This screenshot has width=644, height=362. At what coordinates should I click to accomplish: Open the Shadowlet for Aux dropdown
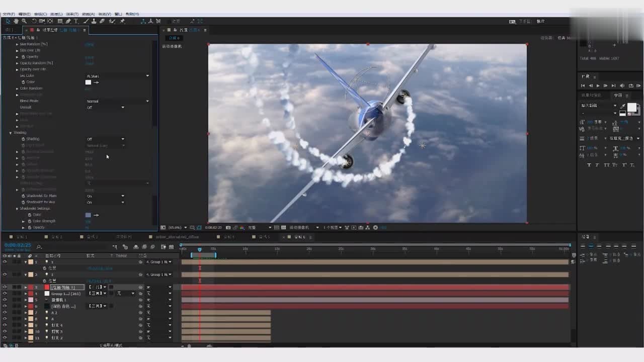[x=105, y=202]
